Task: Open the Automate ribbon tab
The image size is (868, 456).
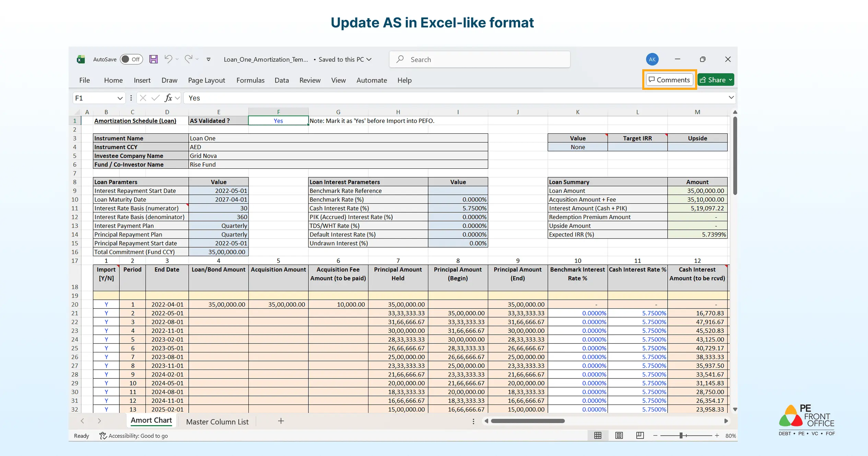Action: (x=372, y=80)
